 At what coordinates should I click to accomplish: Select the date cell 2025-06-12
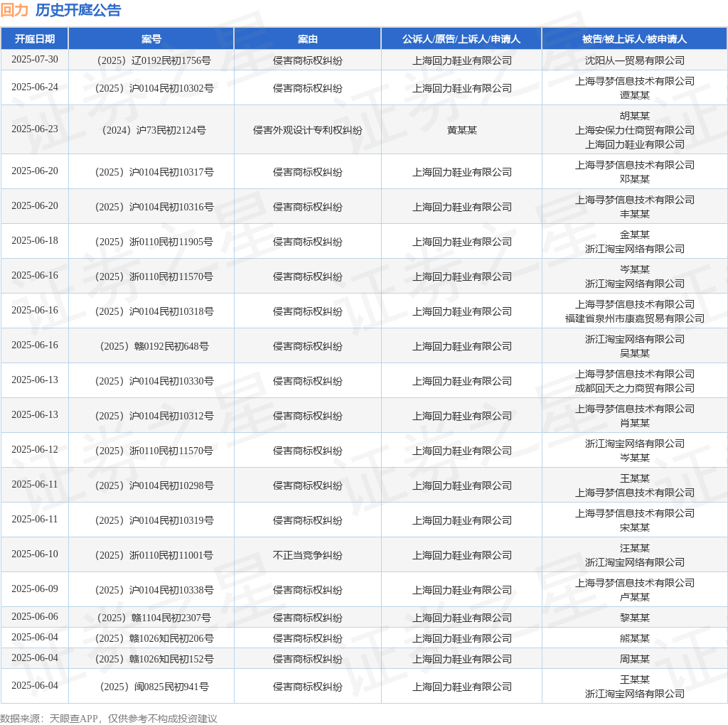pyautogui.click(x=35, y=449)
